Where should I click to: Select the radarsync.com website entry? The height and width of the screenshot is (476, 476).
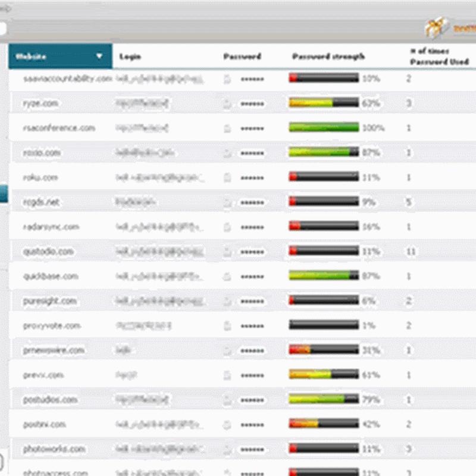tap(51, 227)
